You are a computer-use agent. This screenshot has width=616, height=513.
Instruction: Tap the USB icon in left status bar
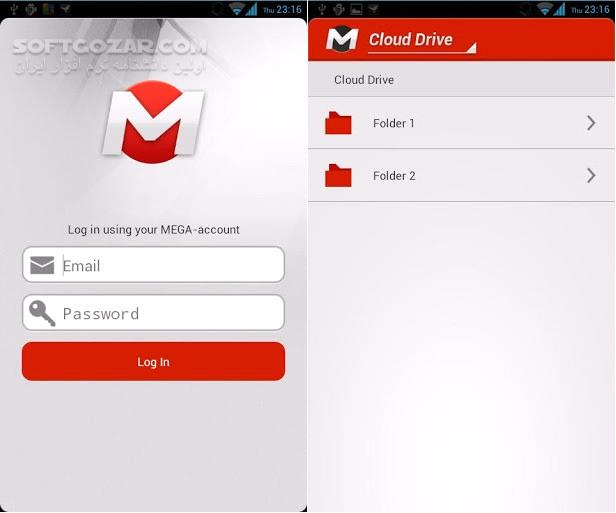(14, 9)
